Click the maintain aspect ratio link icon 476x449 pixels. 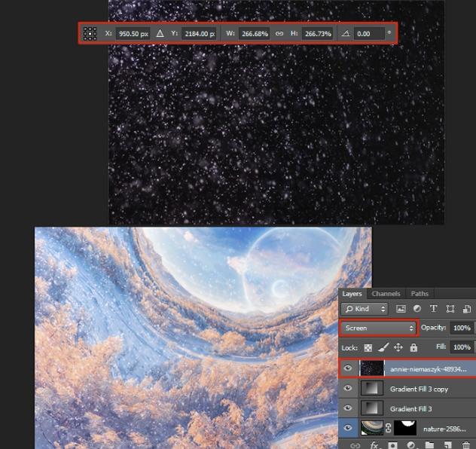coord(279,33)
